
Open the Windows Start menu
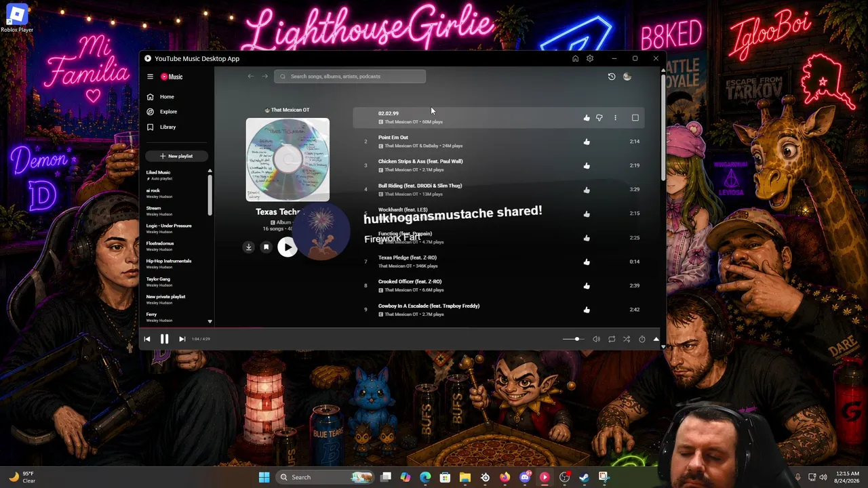coord(264,477)
